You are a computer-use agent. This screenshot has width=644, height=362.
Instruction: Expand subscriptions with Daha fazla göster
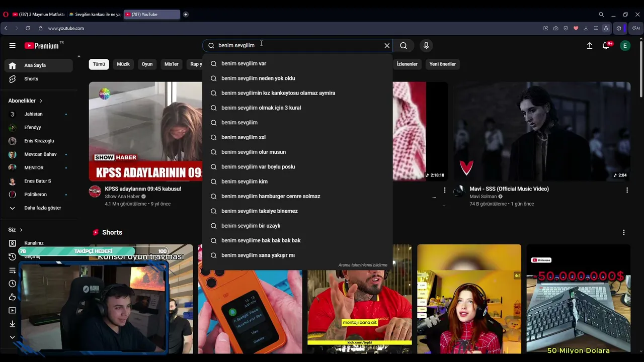(x=39, y=208)
